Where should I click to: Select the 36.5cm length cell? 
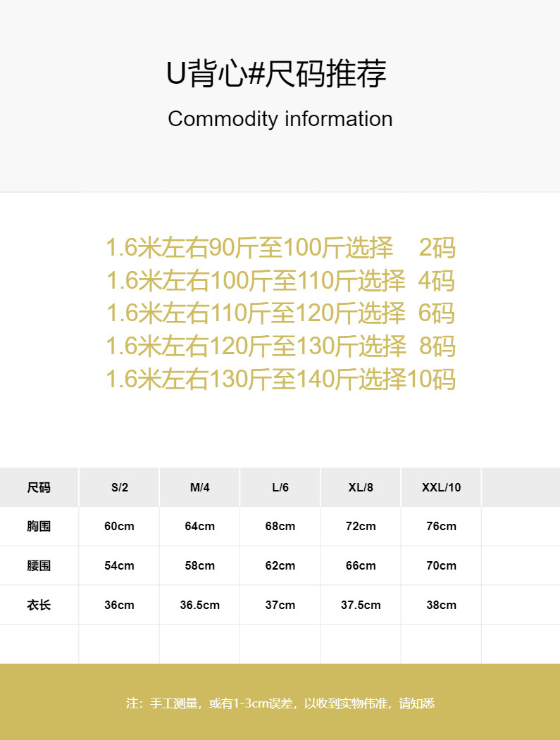(x=199, y=605)
